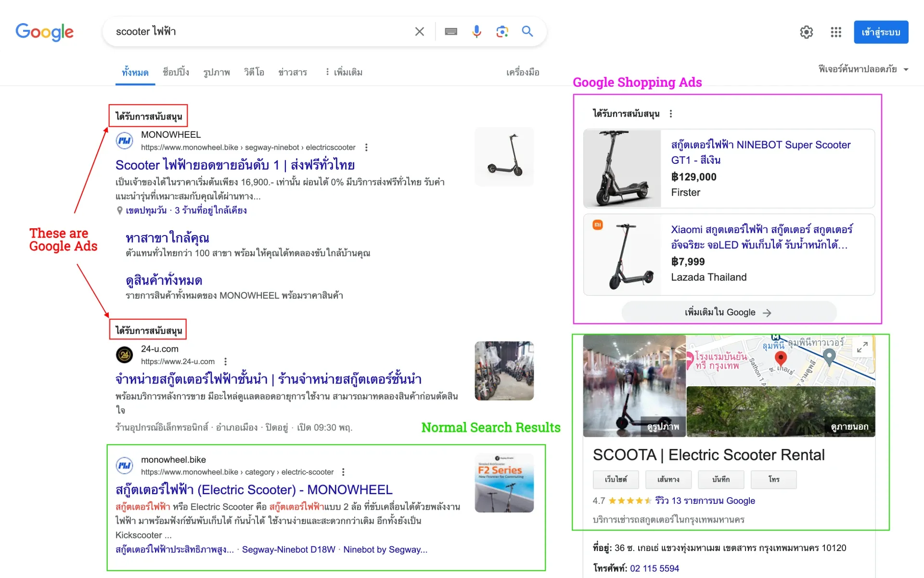Click the location pin icon beside เขตปทุมวัน
The width and height of the screenshot is (924, 578).
(x=120, y=210)
